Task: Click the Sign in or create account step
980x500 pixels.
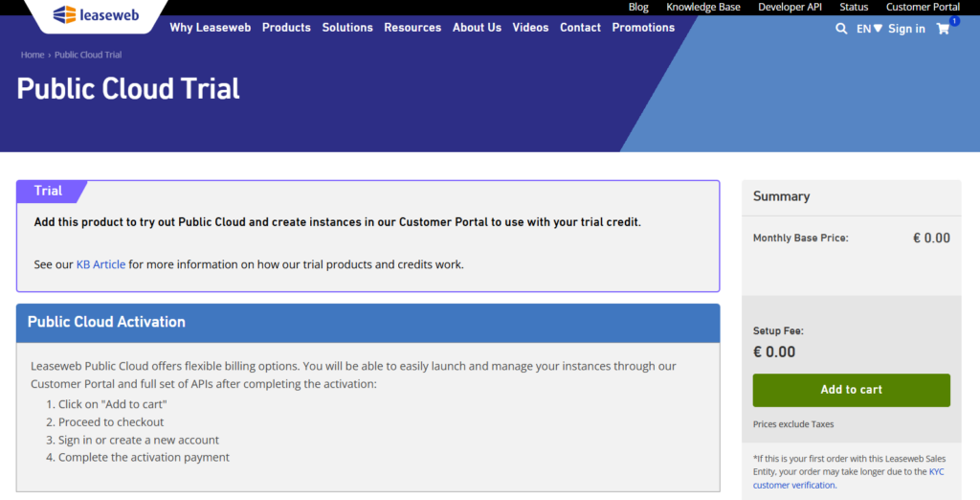Action: point(139,440)
